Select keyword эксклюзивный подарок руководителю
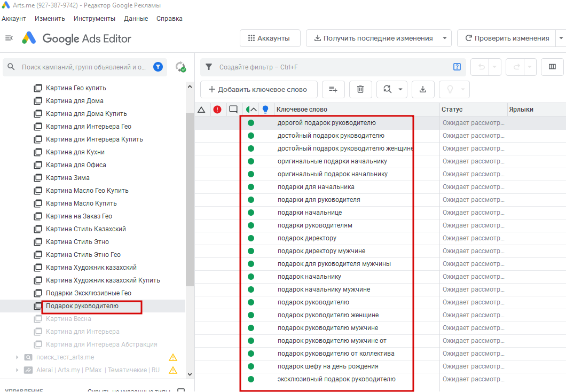Viewport: 566px width, 392px height. point(336,379)
